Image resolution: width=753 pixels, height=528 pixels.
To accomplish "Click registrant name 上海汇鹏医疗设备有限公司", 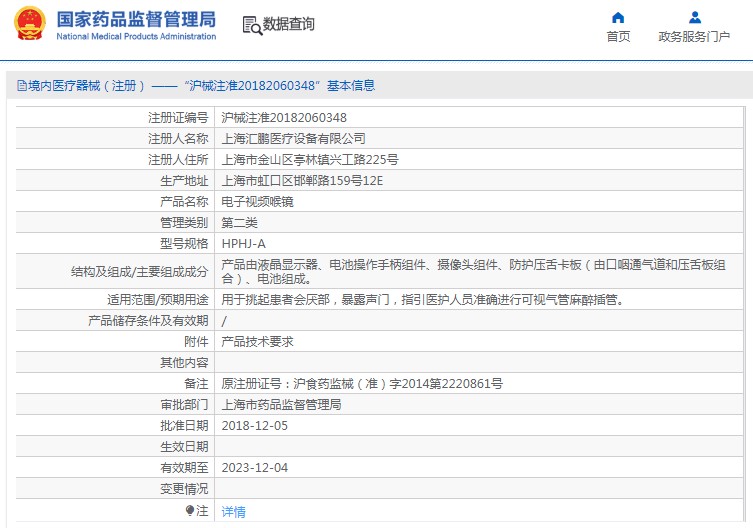I will click(293, 138).
